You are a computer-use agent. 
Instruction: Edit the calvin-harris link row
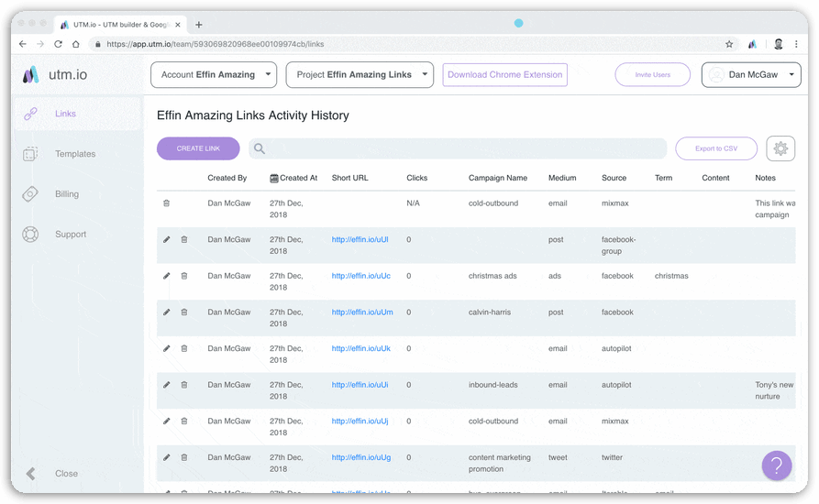[x=166, y=312]
